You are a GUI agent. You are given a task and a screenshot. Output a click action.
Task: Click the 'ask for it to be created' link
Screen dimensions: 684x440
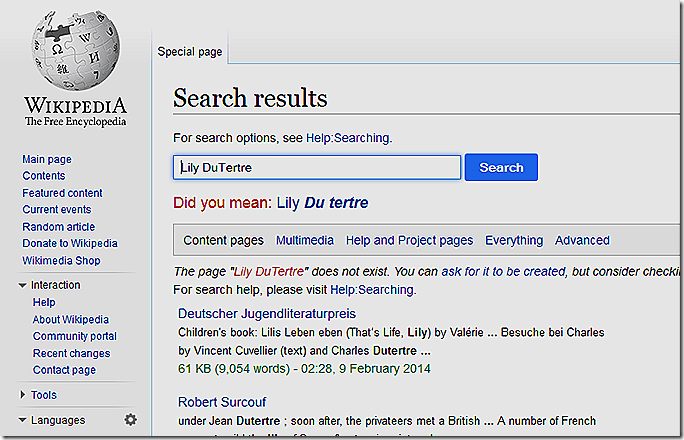click(503, 272)
